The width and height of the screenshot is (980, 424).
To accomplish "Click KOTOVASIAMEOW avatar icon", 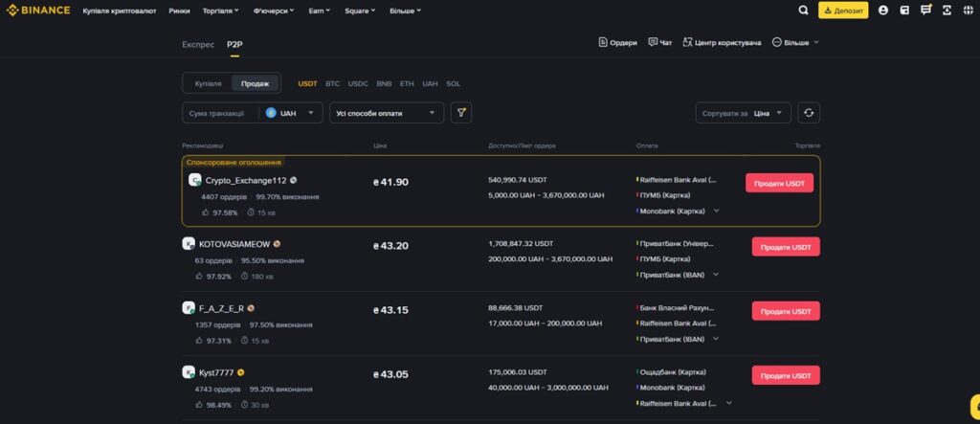I will pyautogui.click(x=189, y=244).
